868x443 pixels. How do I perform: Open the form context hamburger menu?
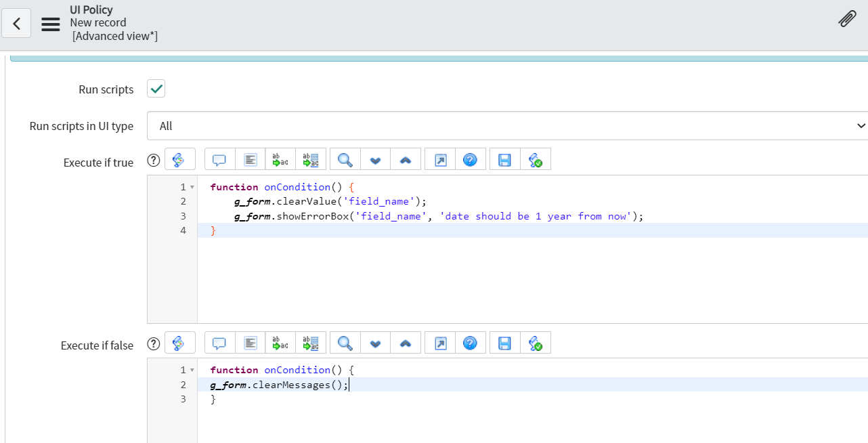point(51,24)
